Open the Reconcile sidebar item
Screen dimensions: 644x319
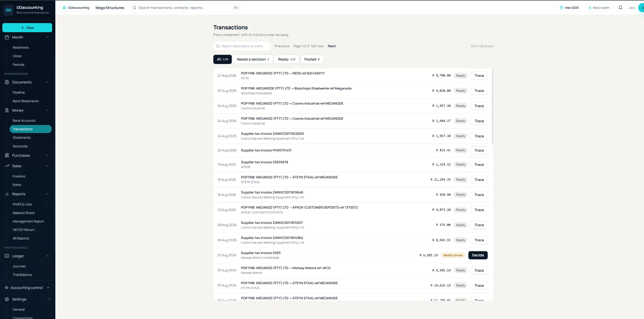20,146
